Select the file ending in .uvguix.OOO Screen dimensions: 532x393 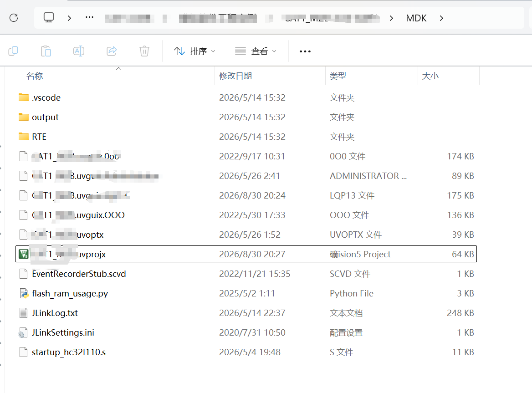pyautogui.click(x=78, y=215)
